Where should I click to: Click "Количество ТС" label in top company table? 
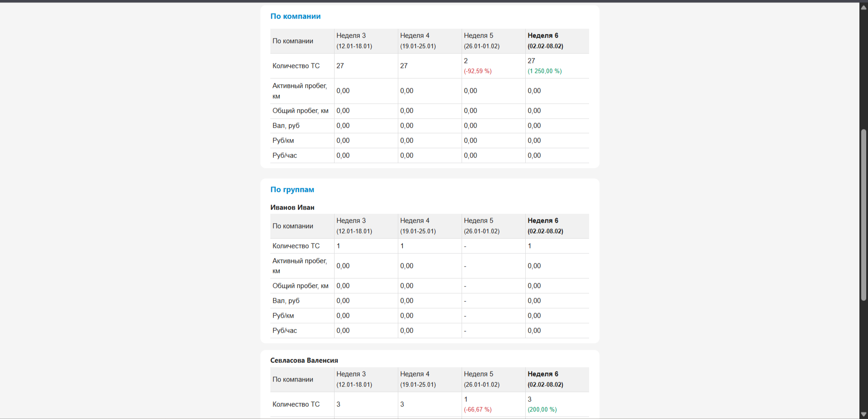click(x=296, y=66)
